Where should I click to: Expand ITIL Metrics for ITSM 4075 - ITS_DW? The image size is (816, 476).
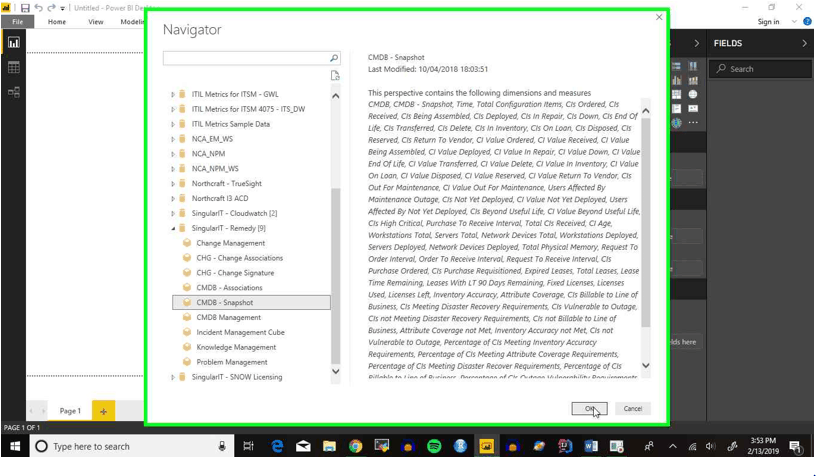(x=173, y=109)
